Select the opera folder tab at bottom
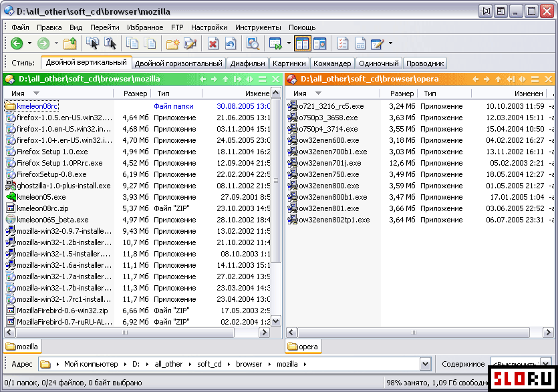This screenshot has width=558, height=392. click(x=303, y=347)
